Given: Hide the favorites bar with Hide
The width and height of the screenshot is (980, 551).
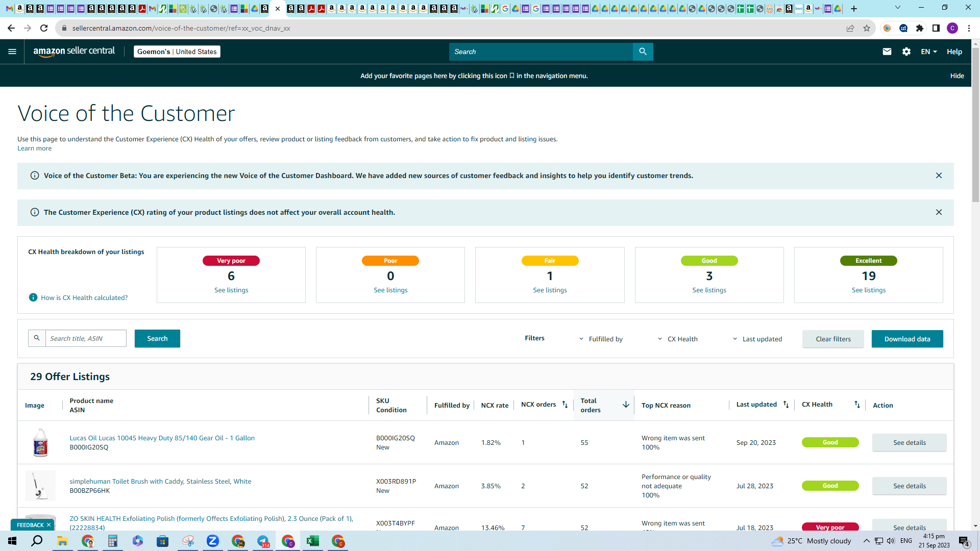Looking at the screenshot, I should [x=957, y=76].
